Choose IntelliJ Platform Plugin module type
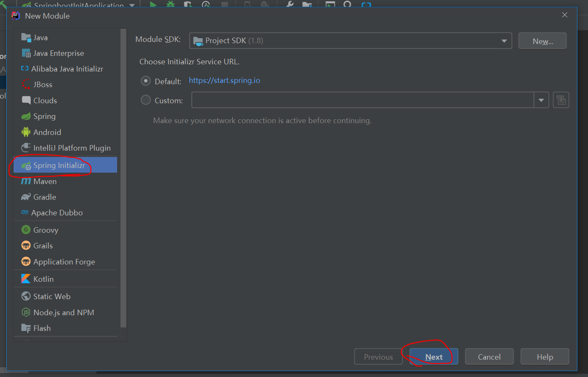Screen dimensions: 588x377 coord(66,148)
